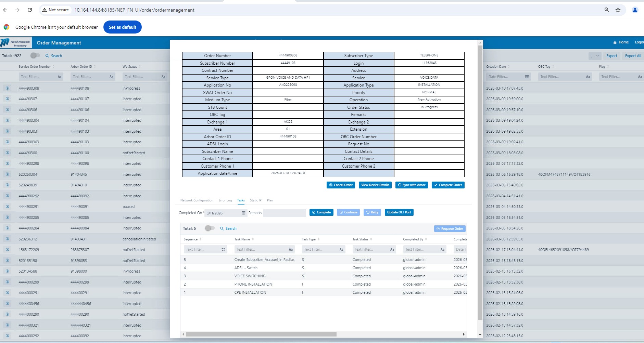Viewport: 644px width, 343px height.
Task: Open the Error Log tab
Action: tap(225, 200)
